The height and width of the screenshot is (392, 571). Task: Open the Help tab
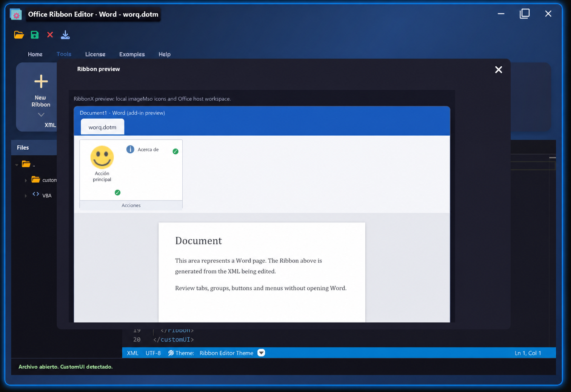click(165, 54)
